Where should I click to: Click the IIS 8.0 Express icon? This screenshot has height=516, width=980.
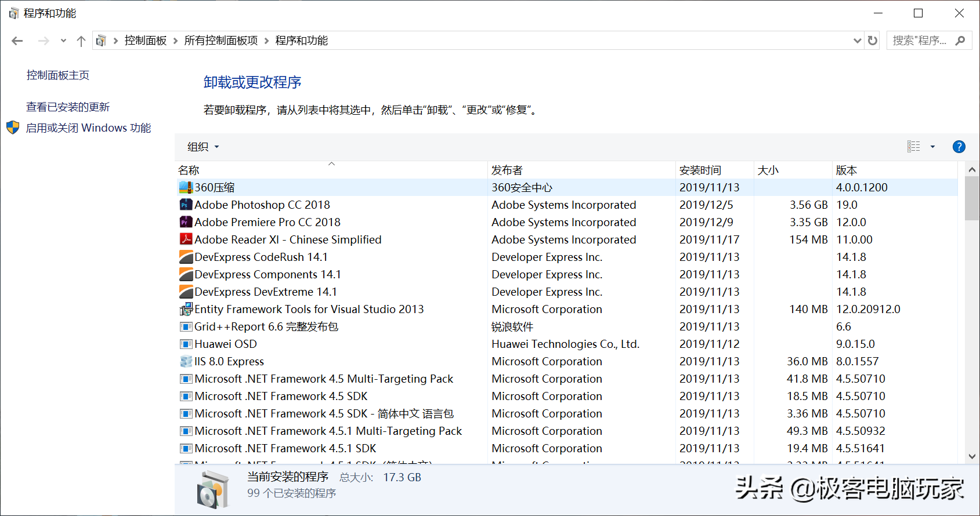click(186, 361)
